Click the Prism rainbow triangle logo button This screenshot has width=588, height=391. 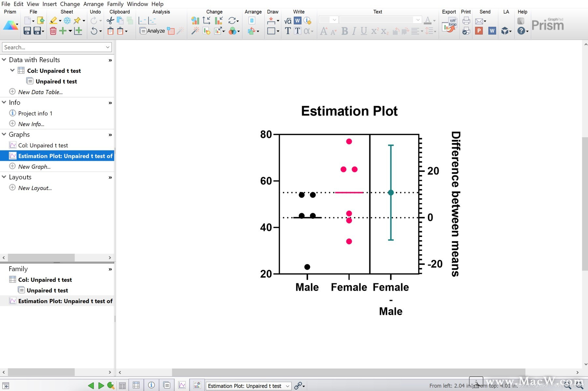click(x=10, y=25)
